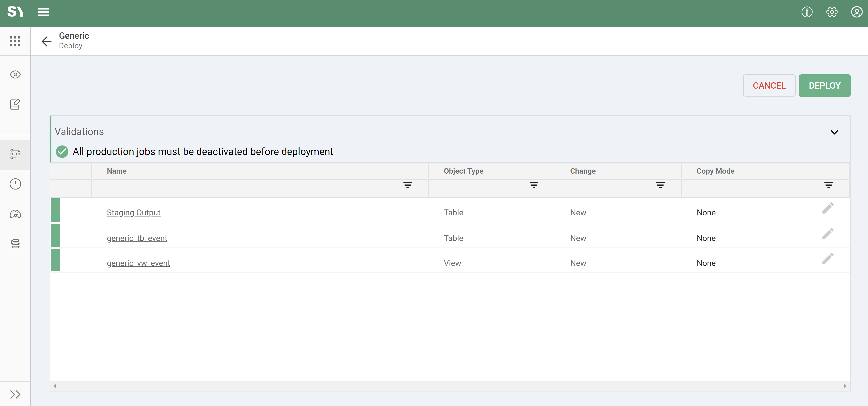Open the dashboard gauge icon in sidebar
Screen dimensions: 868x406
15,214
